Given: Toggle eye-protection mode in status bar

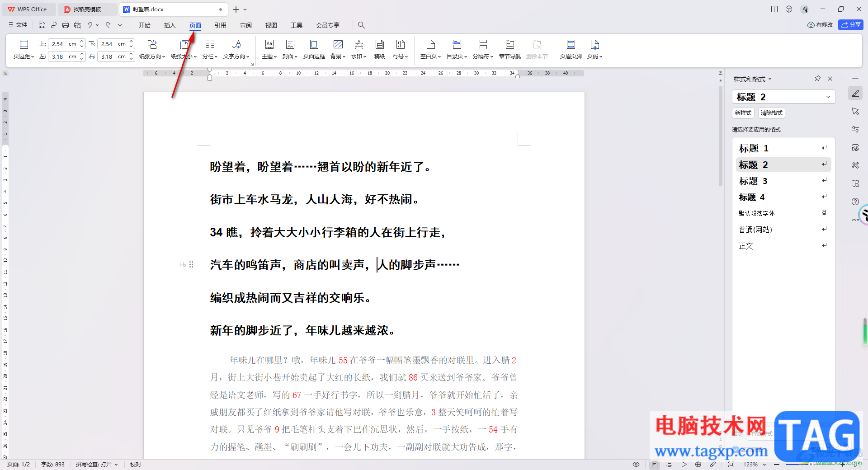Looking at the screenshot, I should (x=636, y=464).
